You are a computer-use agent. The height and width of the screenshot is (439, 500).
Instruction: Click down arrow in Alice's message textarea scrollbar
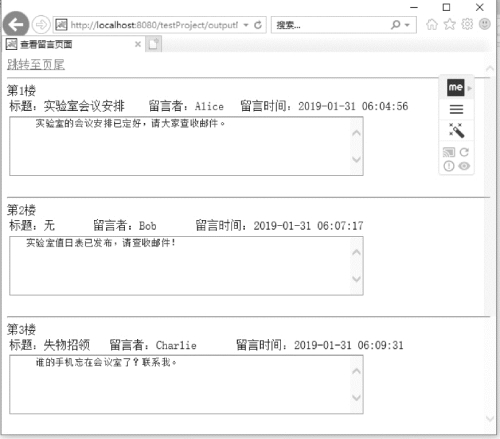(x=356, y=159)
